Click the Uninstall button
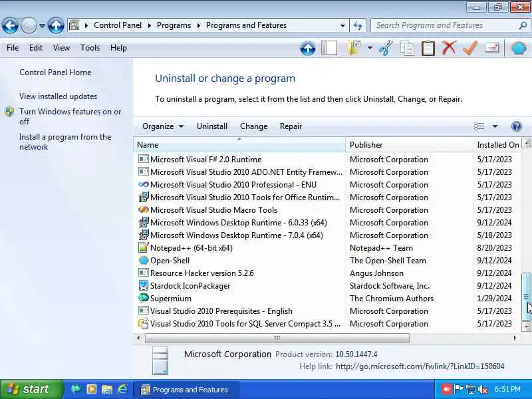This screenshot has height=399, width=532. (x=212, y=126)
